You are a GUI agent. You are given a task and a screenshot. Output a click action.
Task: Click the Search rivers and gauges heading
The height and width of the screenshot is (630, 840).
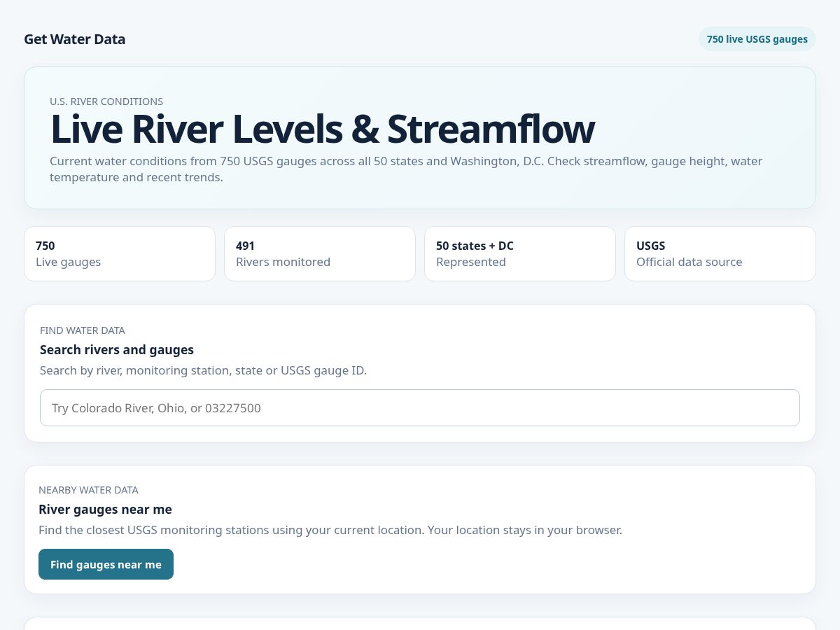117,349
